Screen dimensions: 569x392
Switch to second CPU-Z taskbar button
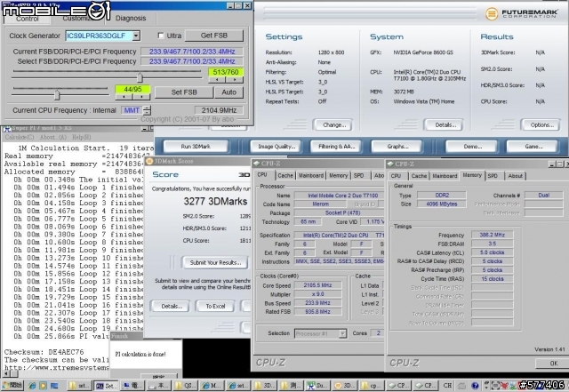[x=426, y=386]
